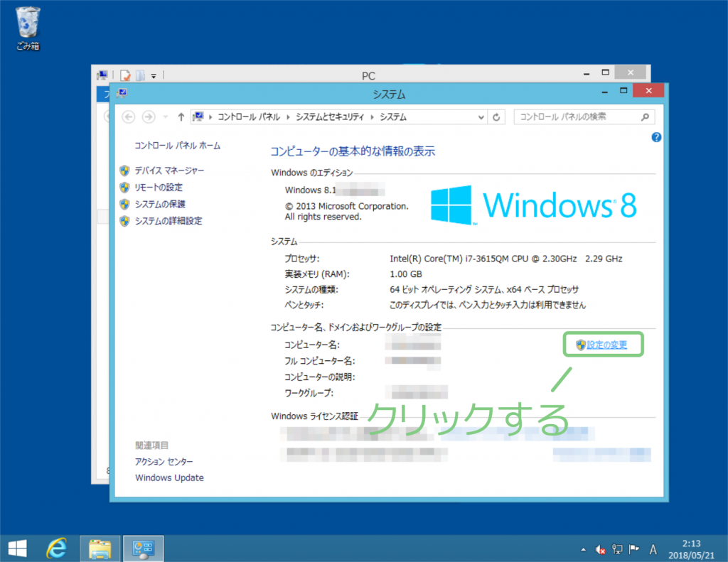Click Remote settings shield icon
This screenshot has width=728, height=562.
point(124,188)
